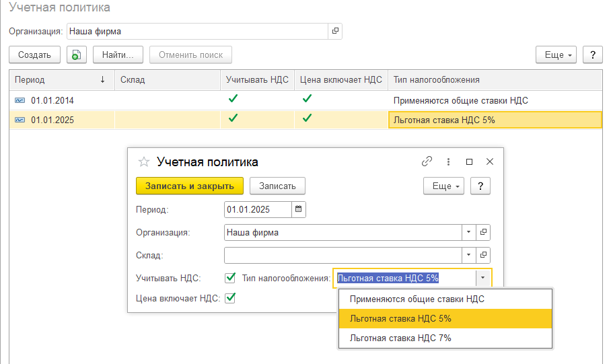The height and width of the screenshot is (364, 611).
Task: Click the record icon for row 01.01.2014
Action: pyautogui.click(x=20, y=100)
